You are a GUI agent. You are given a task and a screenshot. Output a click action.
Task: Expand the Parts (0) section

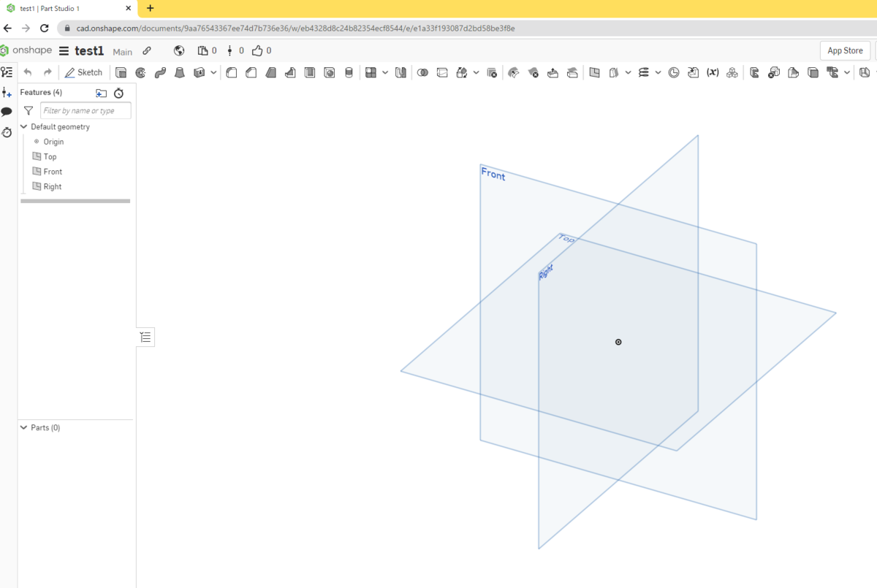pyautogui.click(x=23, y=427)
